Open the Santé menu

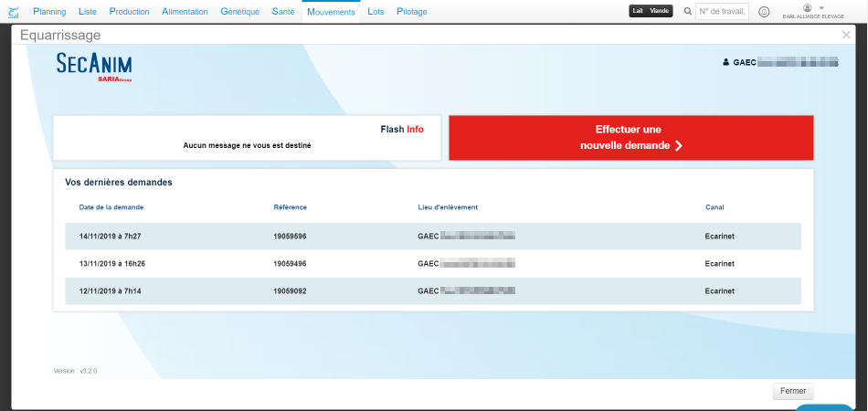pos(283,12)
